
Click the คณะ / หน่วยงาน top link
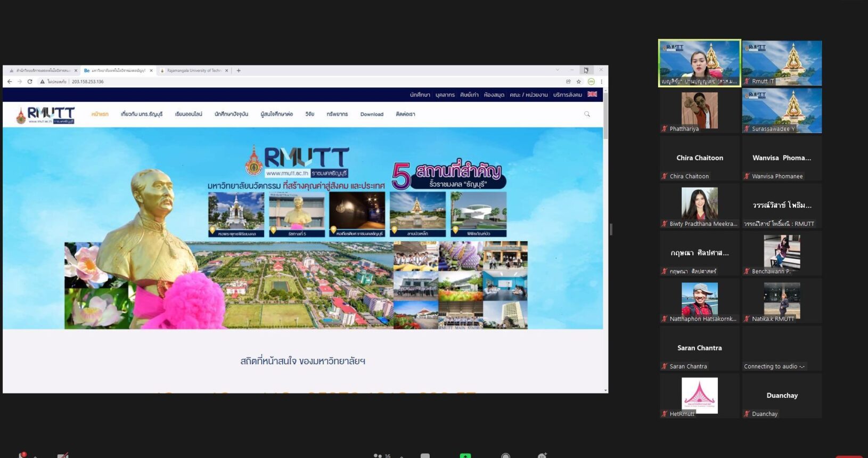[529, 95]
